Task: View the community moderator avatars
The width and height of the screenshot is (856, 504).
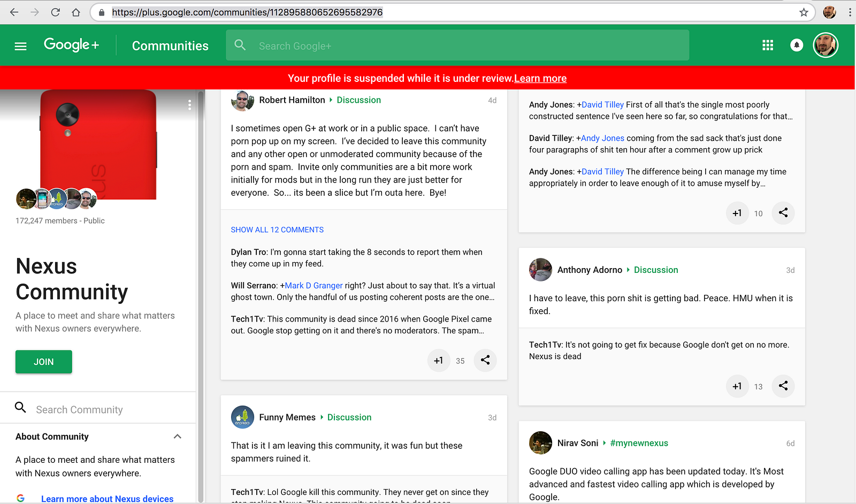Action: click(56, 198)
